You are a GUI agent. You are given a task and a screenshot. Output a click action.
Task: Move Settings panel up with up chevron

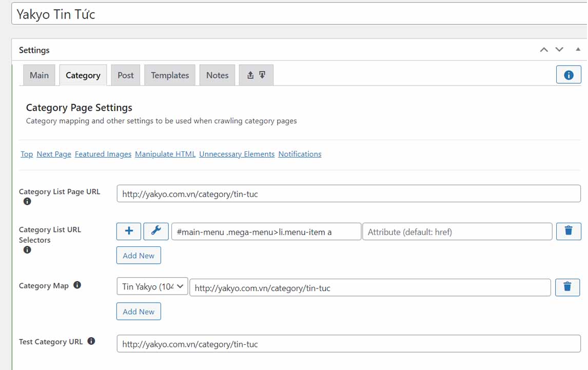[544, 50]
